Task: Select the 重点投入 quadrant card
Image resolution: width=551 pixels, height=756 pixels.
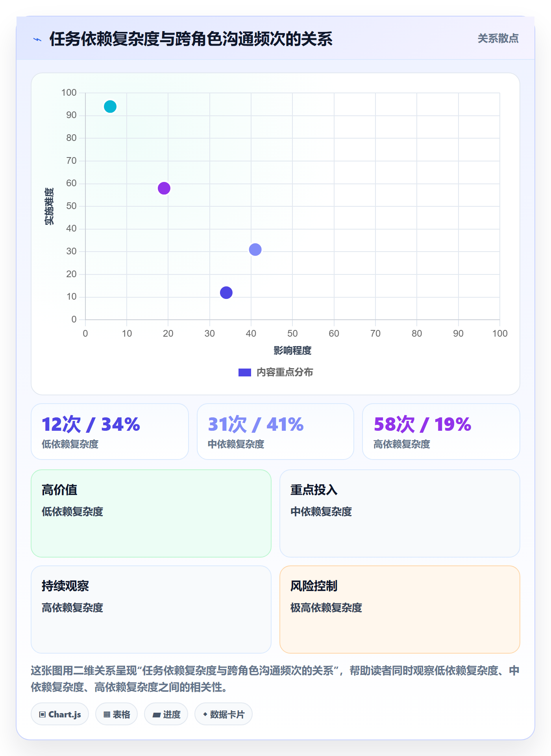Action: tap(400, 513)
